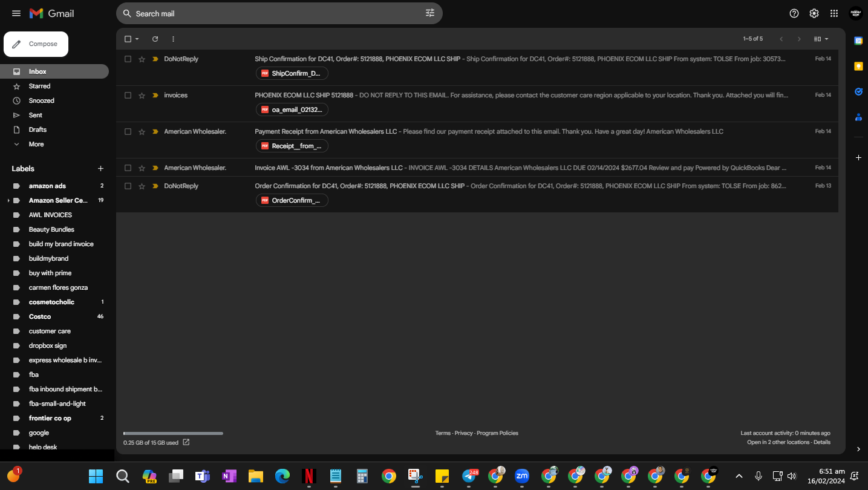Image resolution: width=868 pixels, height=490 pixels.
Task: Focus the Search mail input field
Action: coord(278,13)
